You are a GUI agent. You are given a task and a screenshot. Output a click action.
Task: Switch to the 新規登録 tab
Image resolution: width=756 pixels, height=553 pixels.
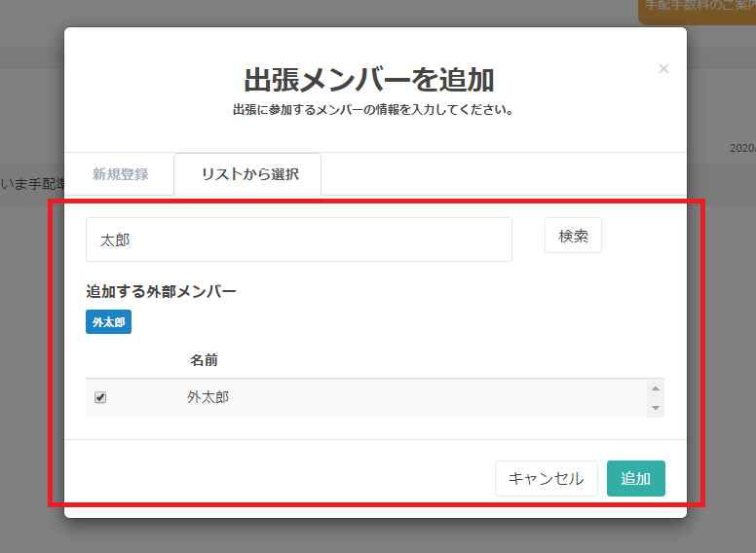tap(120, 174)
